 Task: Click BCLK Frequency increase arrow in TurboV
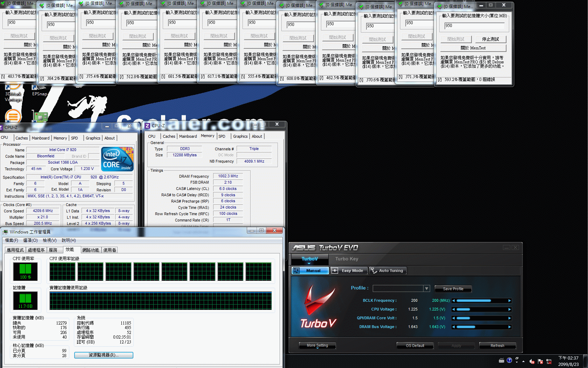tap(510, 301)
